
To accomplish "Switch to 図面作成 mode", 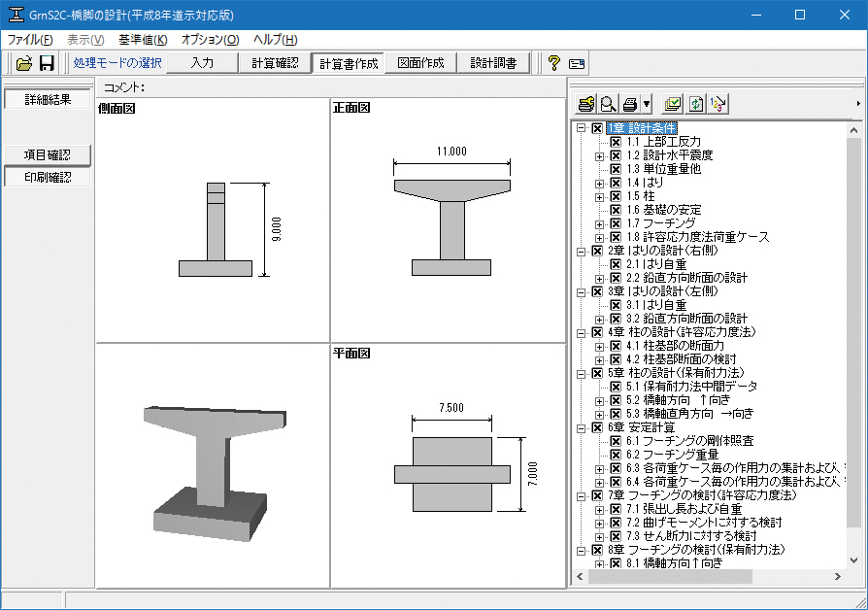I will click(420, 63).
